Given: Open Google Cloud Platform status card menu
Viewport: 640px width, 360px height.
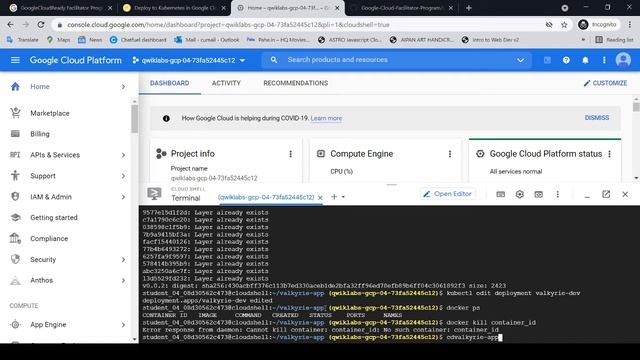Looking at the screenshot, I should click(x=609, y=154).
